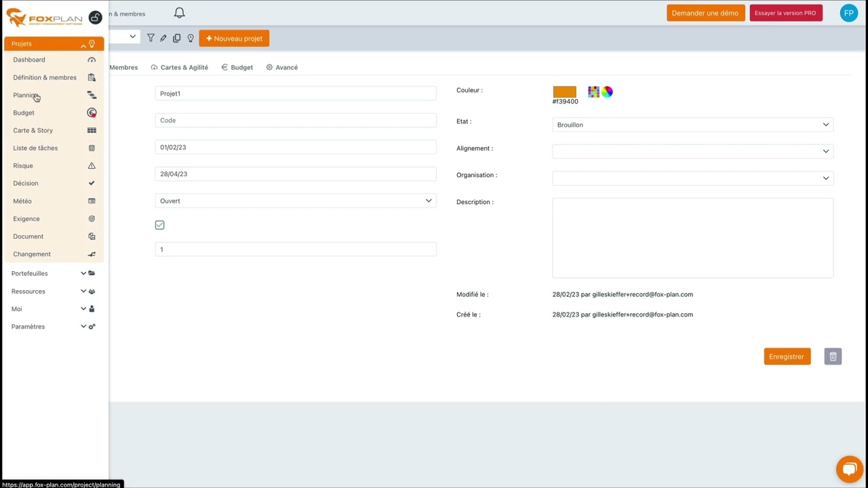Open the color wheel picker icon

coord(607,91)
